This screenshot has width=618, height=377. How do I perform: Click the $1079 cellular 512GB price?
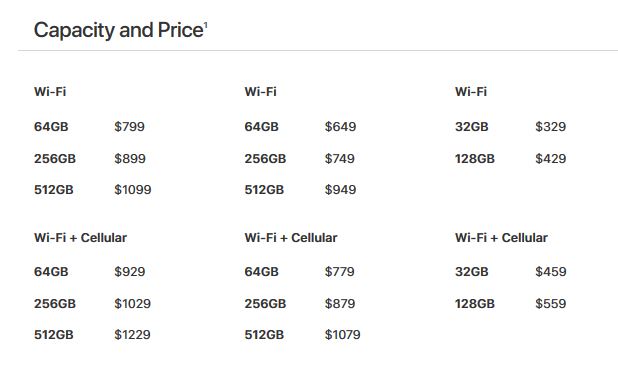click(343, 335)
